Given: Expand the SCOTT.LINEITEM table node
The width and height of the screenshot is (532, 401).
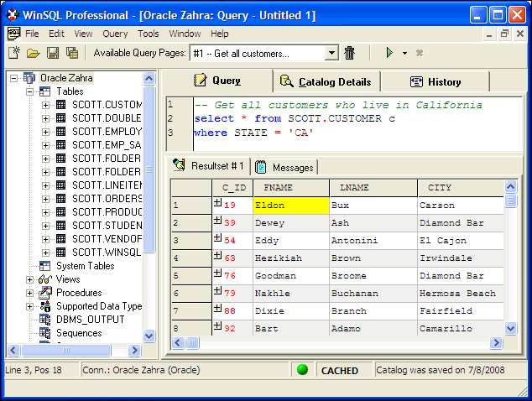Looking at the screenshot, I should tap(45, 185).
